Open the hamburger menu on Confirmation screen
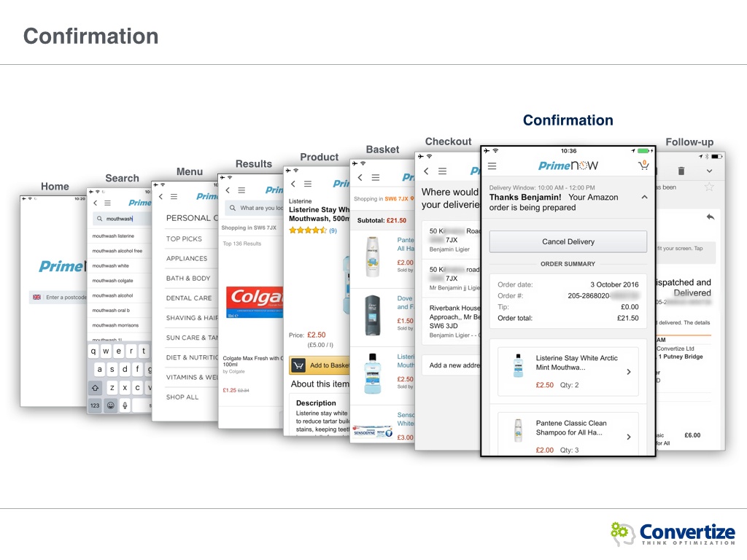 tap(492, 166)
